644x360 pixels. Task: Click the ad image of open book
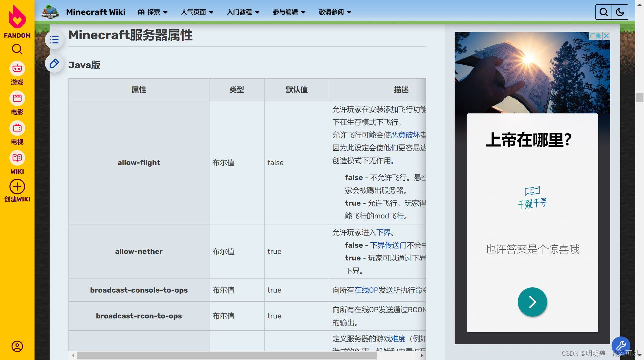(532, 73)
